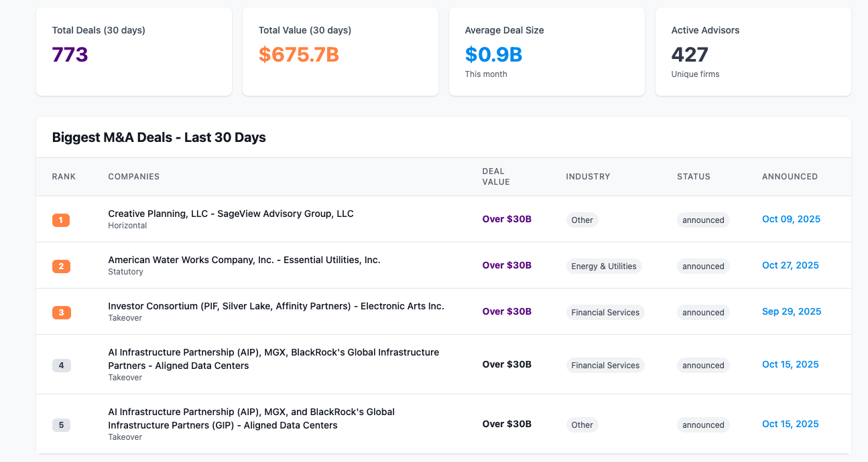Click the rank 2 badge for American Water Works
868x462 pixels.
(x=61, y=266)
